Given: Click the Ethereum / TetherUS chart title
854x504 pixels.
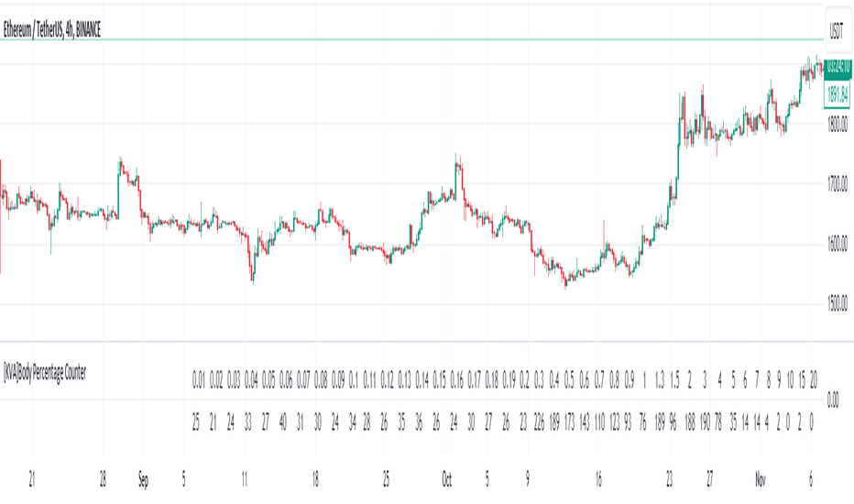Looking at the screenshot, I should click(x=51, y=30).
